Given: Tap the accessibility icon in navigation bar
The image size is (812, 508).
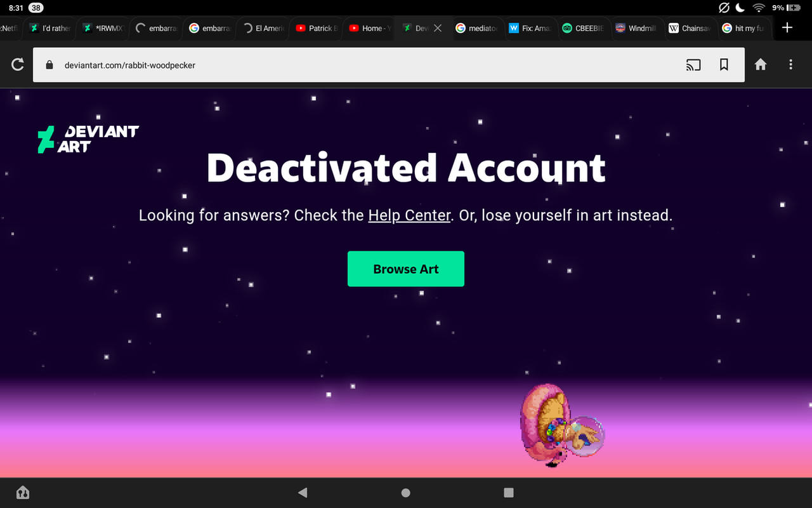Looking at the screenshot, I should (23, 492).
